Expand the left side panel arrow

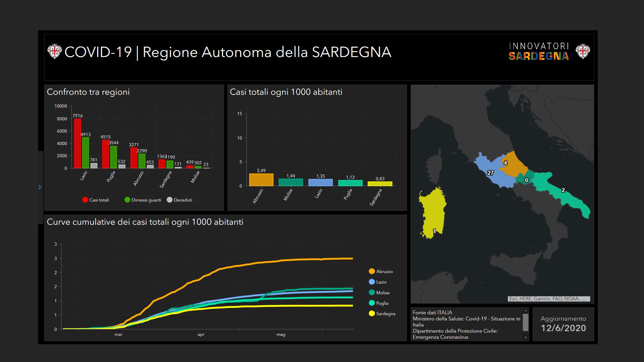40,187
